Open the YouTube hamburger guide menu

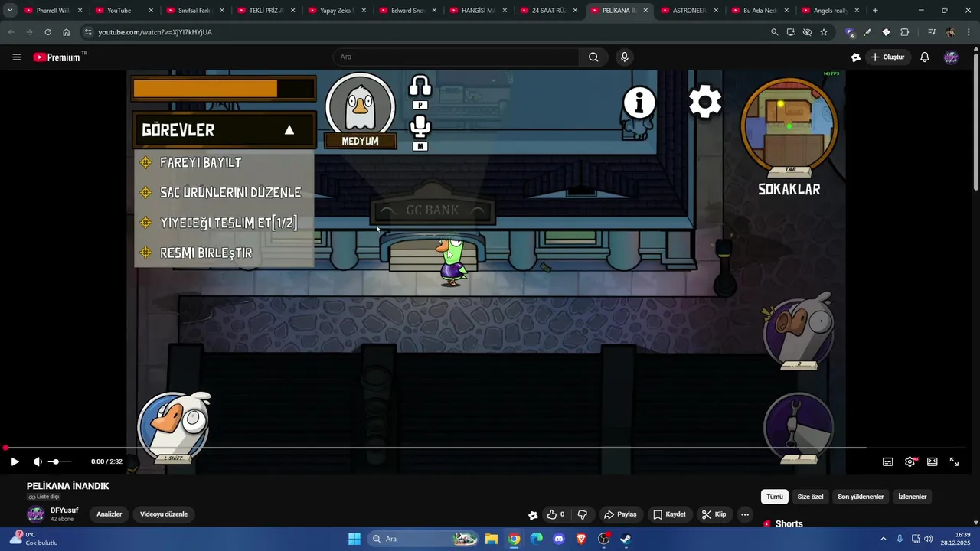click(17, 57)
